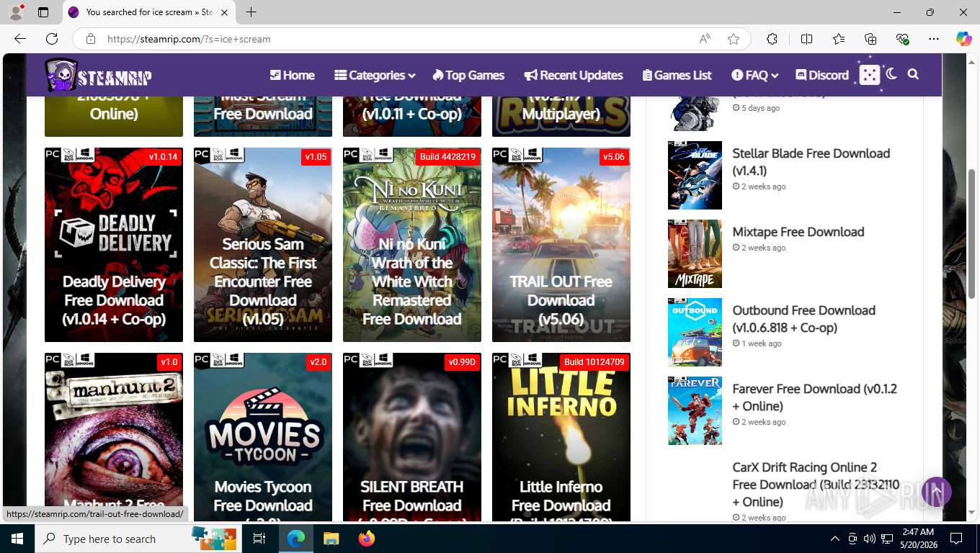Add page to favorites star icon
Screen dimensions: 980x553
point(734,39)
